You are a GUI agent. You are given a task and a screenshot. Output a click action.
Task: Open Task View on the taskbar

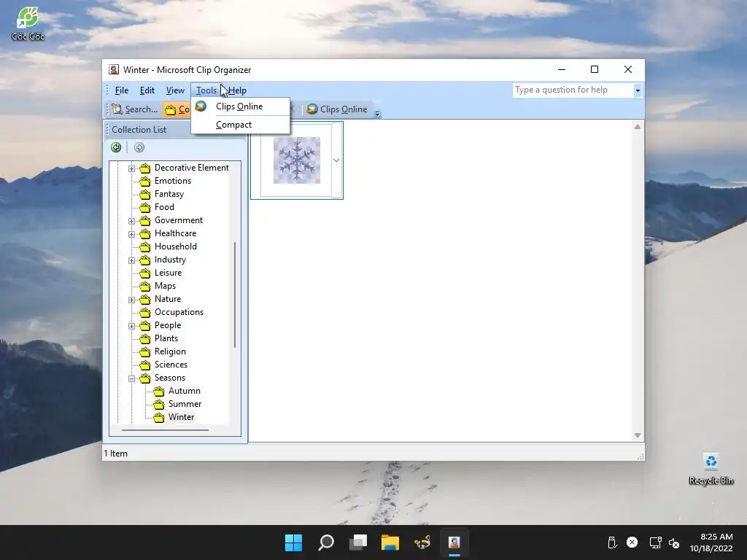(x=358, y=542)
